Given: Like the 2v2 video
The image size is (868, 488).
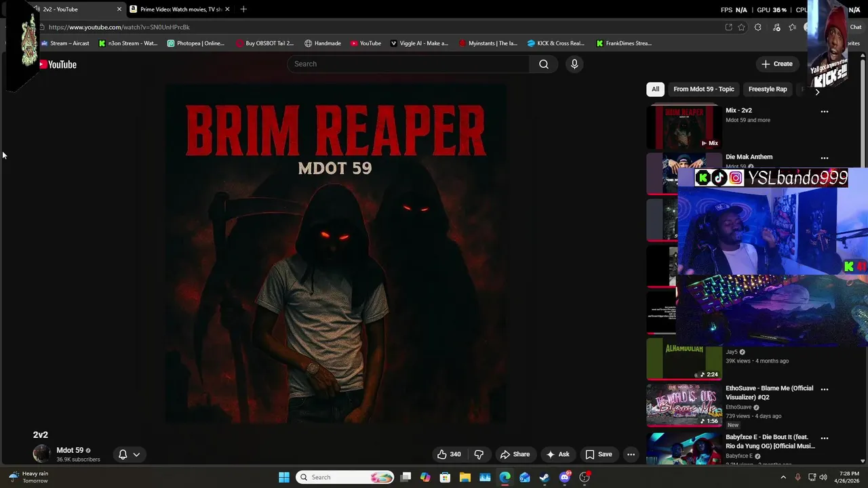Looking at the screenshot, I should 450,454.
